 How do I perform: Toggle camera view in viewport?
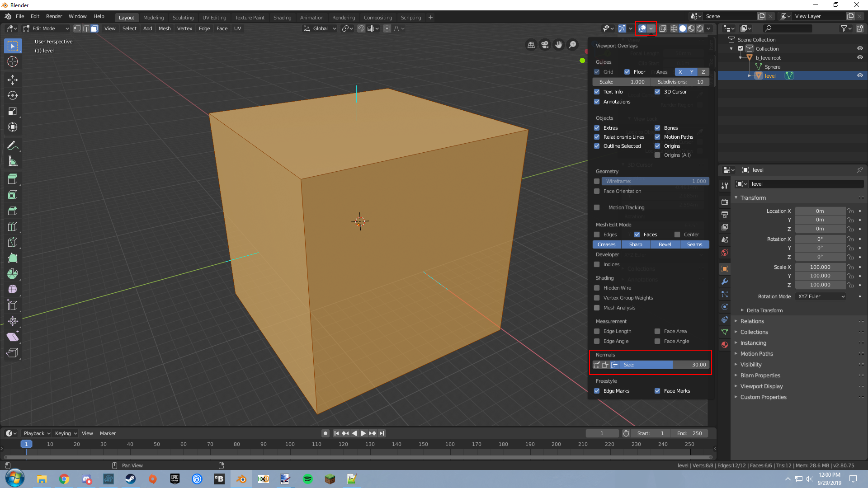[545, 45]
